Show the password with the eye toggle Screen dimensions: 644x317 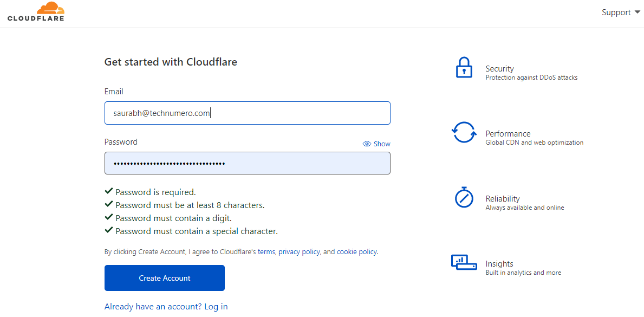coord(376,144)
